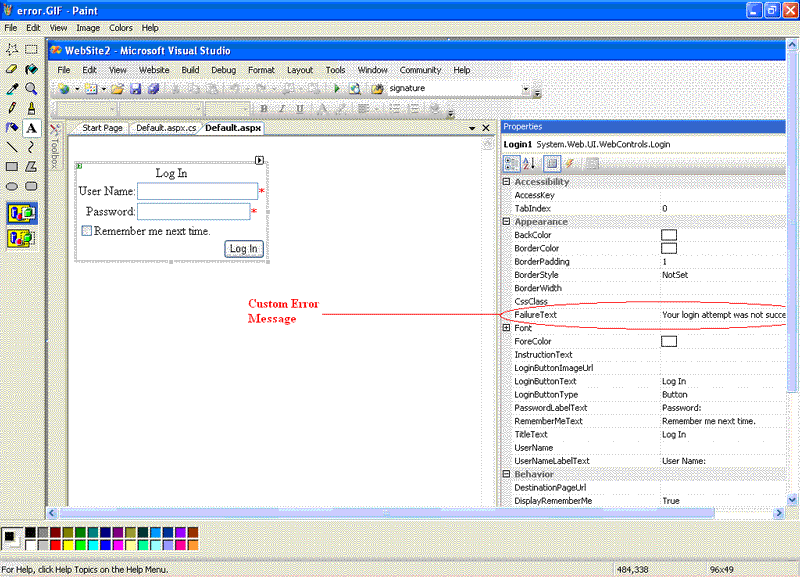Open the signature combo box dropdown
The height and width of the screenshot is (577, 800).
(x=526, y=89)
